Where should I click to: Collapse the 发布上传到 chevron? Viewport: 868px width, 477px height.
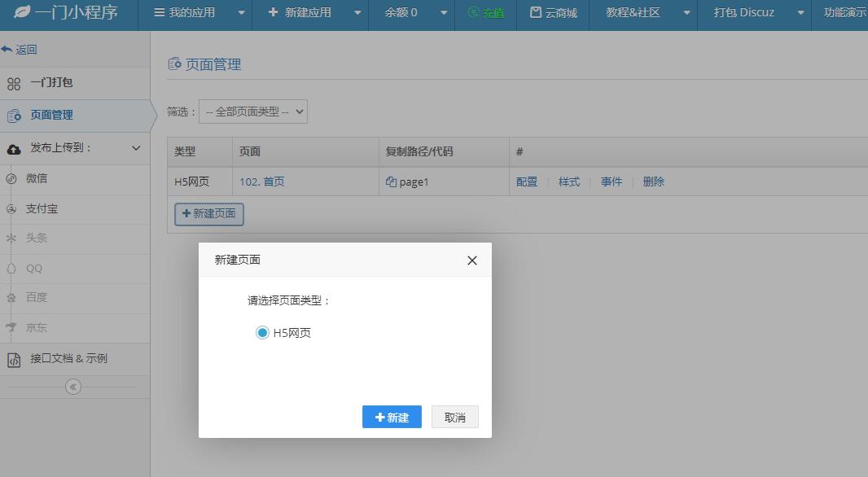tap(136, 148)
